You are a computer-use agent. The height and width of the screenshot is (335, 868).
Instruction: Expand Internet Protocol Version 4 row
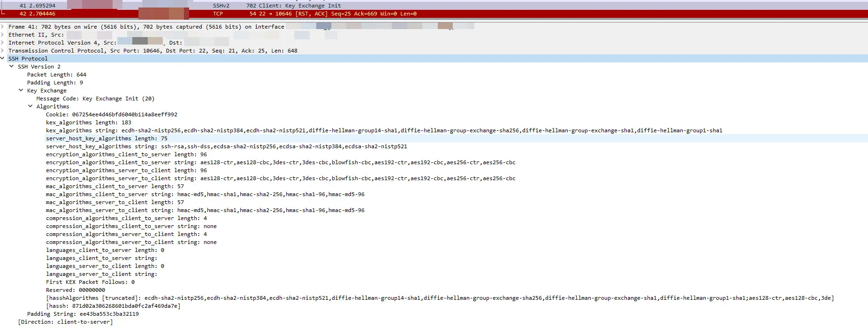tap(3, 43)
